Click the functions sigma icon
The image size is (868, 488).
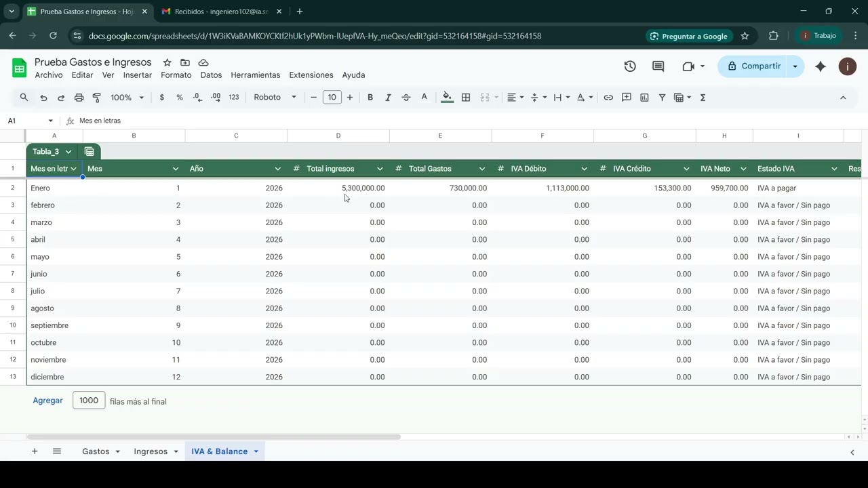(x=703, y=98)
